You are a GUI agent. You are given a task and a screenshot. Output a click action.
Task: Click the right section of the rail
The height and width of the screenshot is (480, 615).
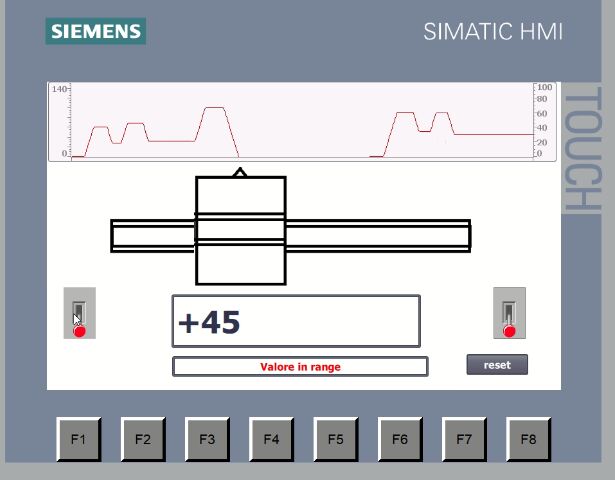[x=378, y=236]
